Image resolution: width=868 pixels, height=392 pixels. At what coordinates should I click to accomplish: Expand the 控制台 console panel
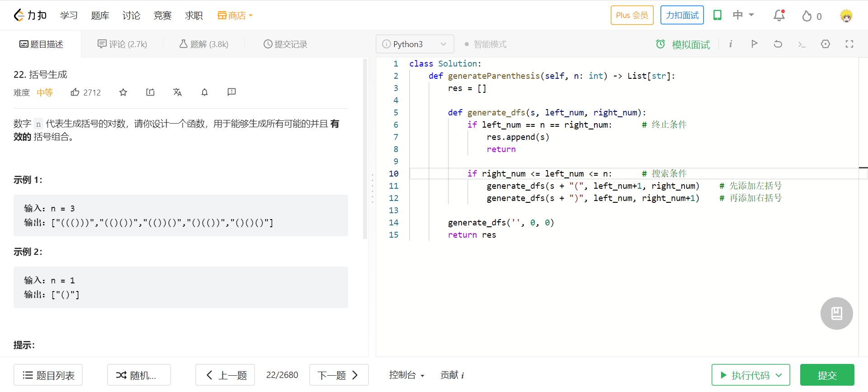coord(407,375)
